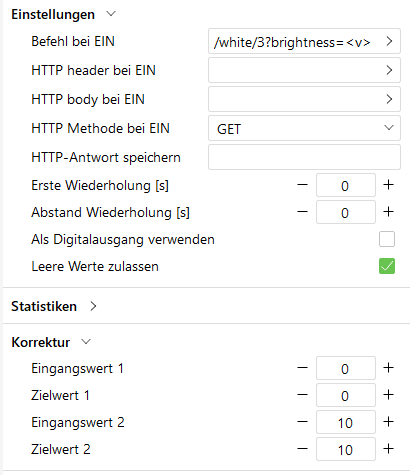The image size is (410, 475).
Task: Uncheck Leere Werte zulassen checkbox
Action: 387,266
